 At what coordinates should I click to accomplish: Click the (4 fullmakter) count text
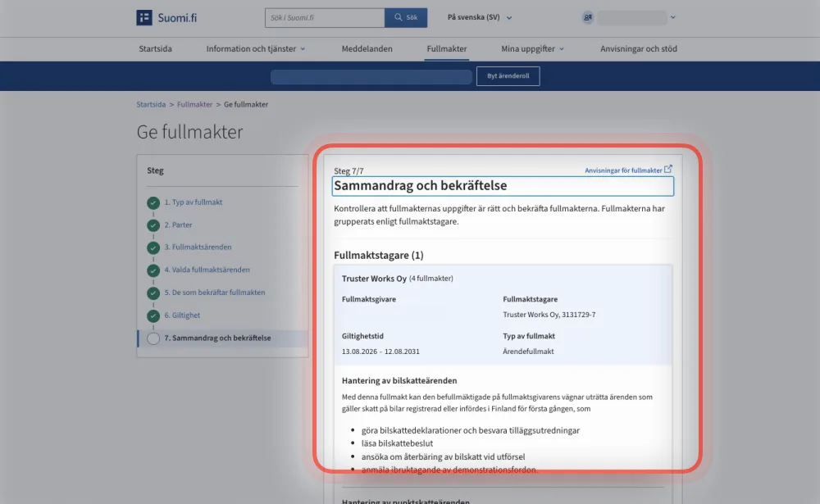[431, 279]
